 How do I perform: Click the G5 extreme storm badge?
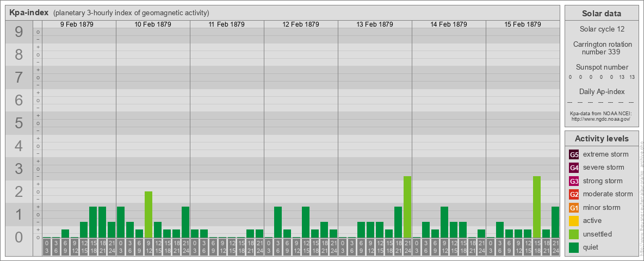574,155
